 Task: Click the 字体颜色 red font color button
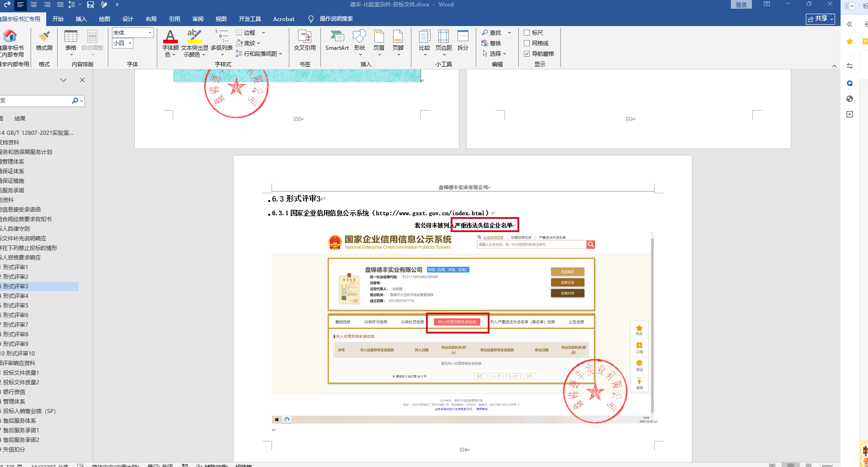click(x=170, y=43)
